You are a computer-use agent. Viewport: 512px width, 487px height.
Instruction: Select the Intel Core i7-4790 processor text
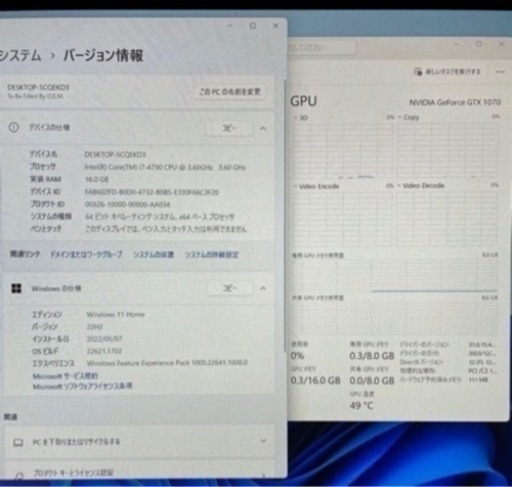click(165, 167)
